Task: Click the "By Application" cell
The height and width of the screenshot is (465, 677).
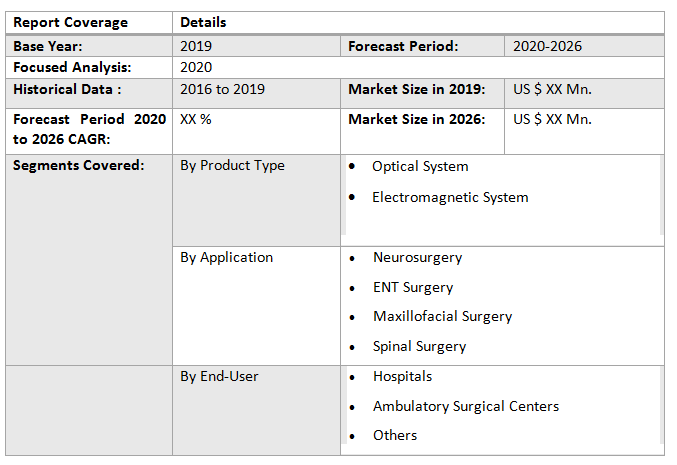Action: (x=226, y=258)
